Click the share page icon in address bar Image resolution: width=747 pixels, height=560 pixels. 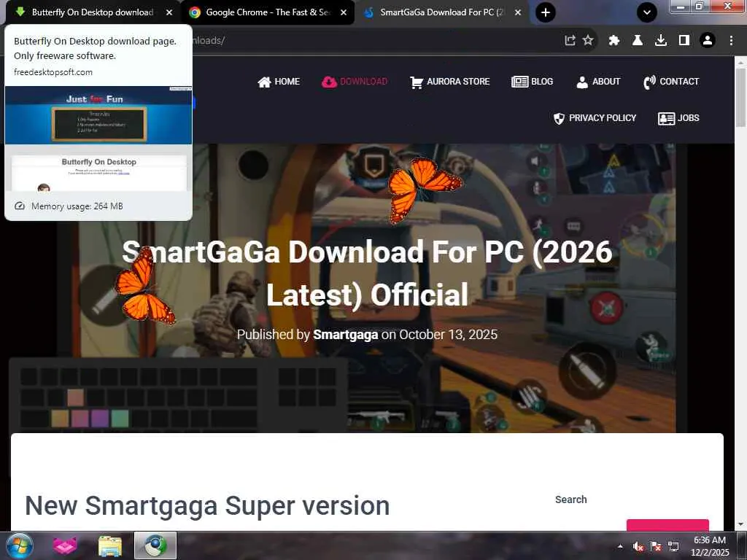tap(570, 41)
